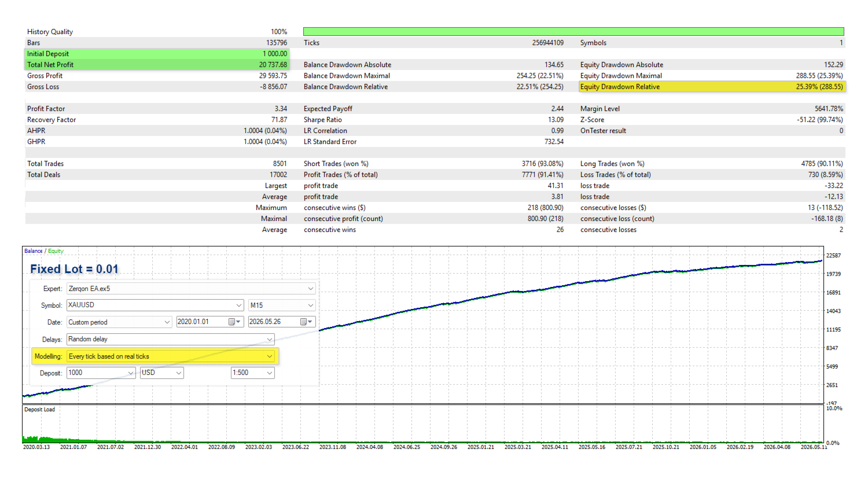Select the Margin Level value 5641.78%
The image size is (868, 486).
click(x=829, y=109)
